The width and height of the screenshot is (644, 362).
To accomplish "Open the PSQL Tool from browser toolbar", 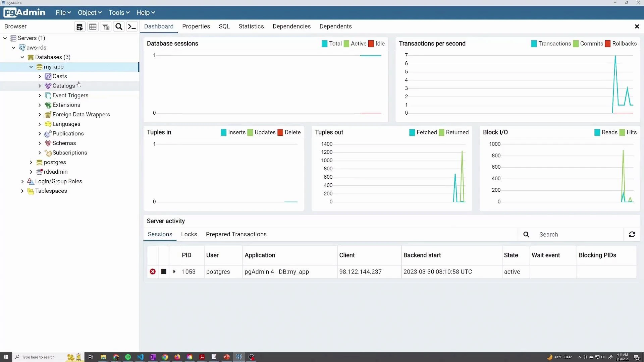I will click(132, 26).
